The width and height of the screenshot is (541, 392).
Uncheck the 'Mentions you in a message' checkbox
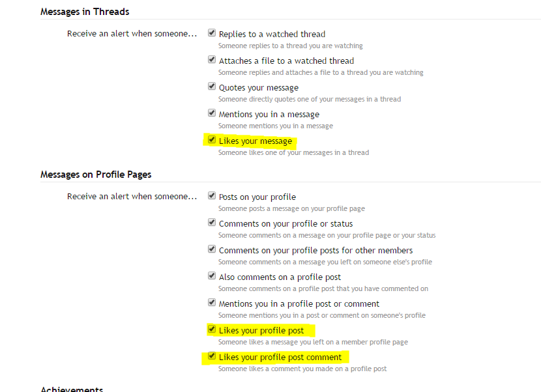(212, 113)
